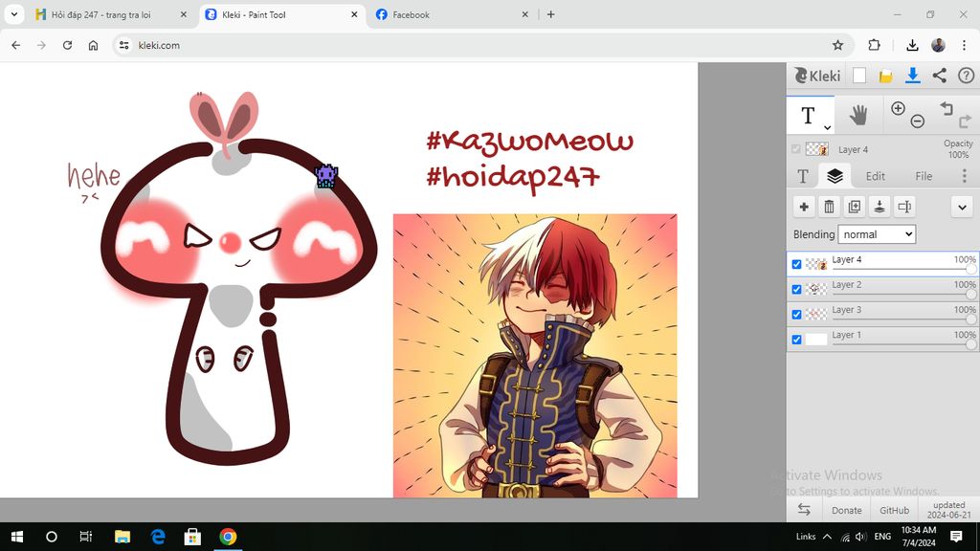Viewport: 980px width, 551px height.
Task: Bookmark the kleki.com page with the star
Action: click(837, 45)
